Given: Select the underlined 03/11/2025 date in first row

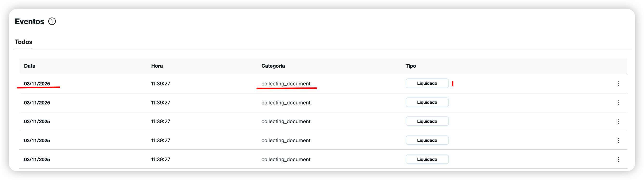Looking at the screenshot, I should pyautogui.click(x=37, y=84).
